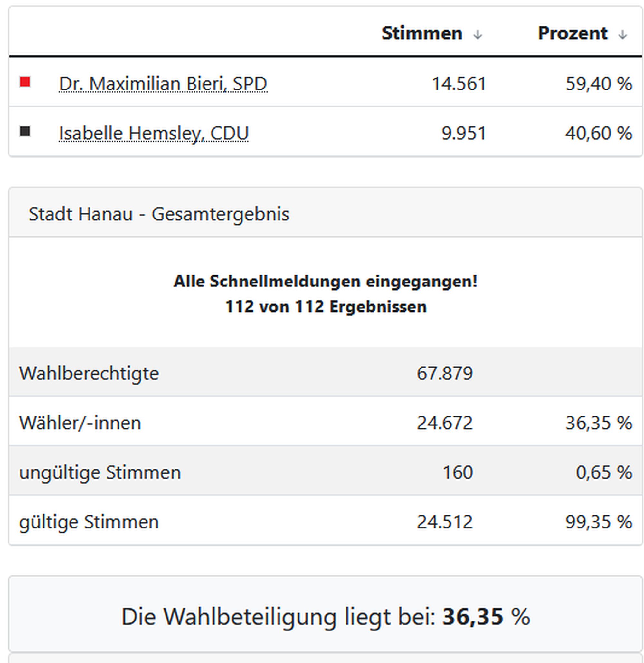Click the 112 von 112 Ergebnissen text

click(x=326, y=307)
